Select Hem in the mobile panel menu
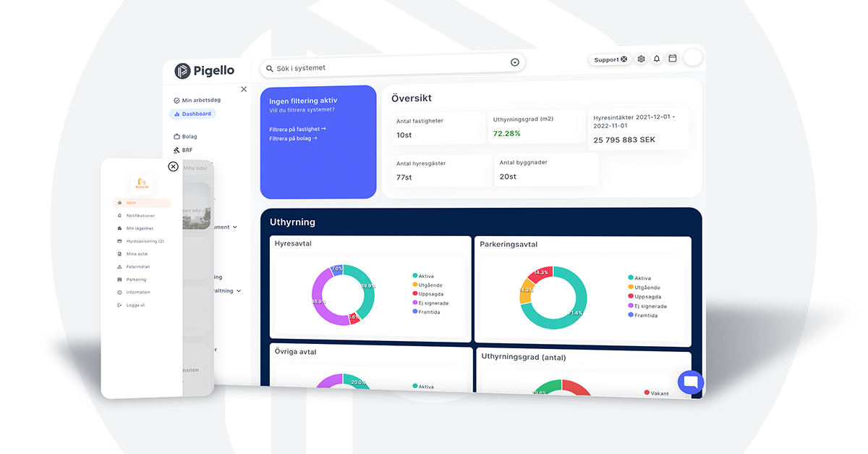The height and width of the screenshot is (454, 868). pyautogui.click(x=142, y=203)
